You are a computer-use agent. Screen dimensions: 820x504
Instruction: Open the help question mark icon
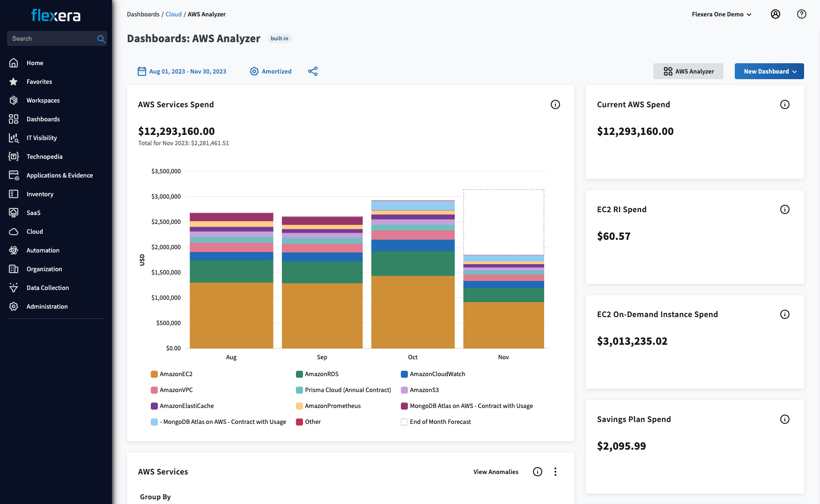[802, 14]
